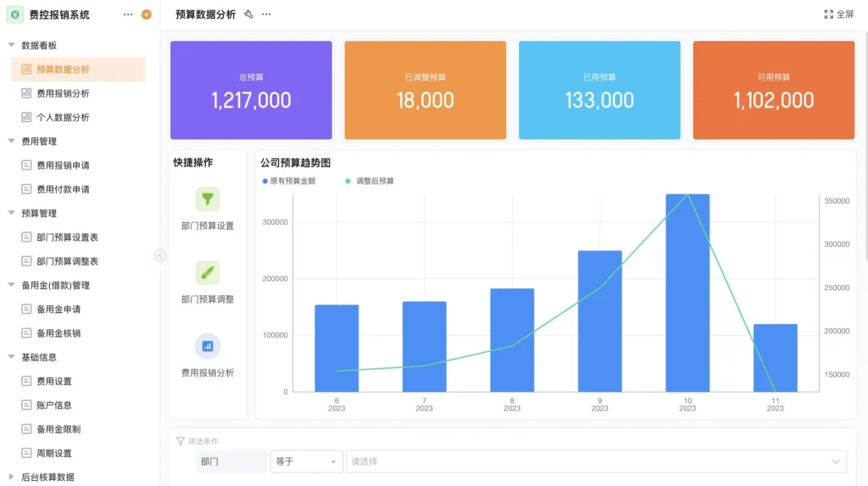Open 费用报销分析 in the sidebar
Screen dimensions: 868x486
63,93
